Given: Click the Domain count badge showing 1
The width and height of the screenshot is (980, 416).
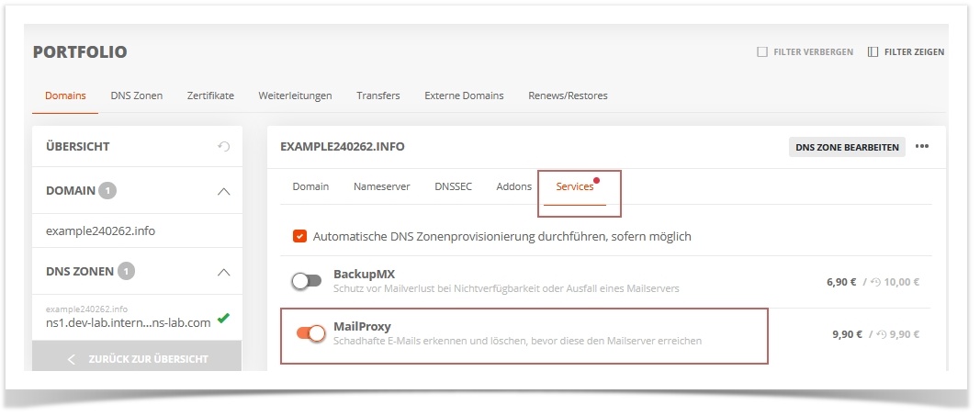Looking at the screenshot, I should [x=107, y=190].
